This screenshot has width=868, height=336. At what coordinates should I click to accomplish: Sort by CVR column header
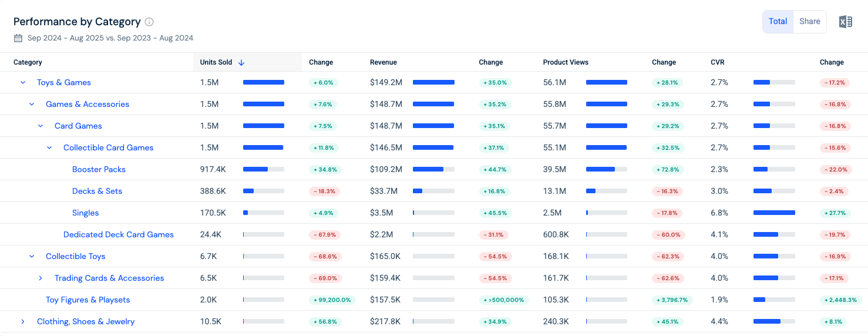click(717, 62)
